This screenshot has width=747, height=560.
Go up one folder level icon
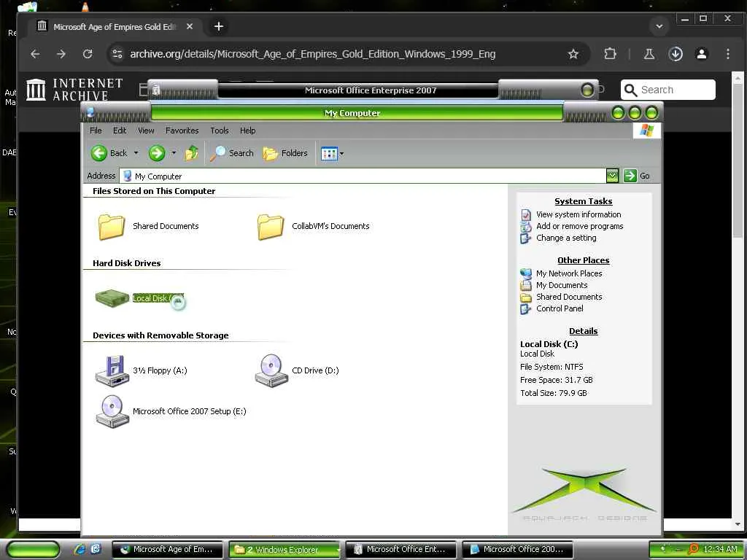click(x=192, y=153)
